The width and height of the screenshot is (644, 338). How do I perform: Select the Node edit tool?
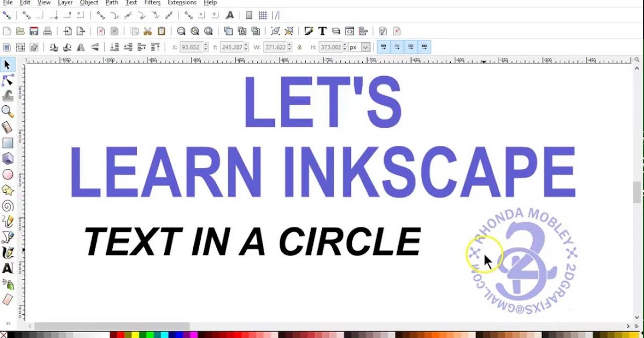click(x=8, y=80)
